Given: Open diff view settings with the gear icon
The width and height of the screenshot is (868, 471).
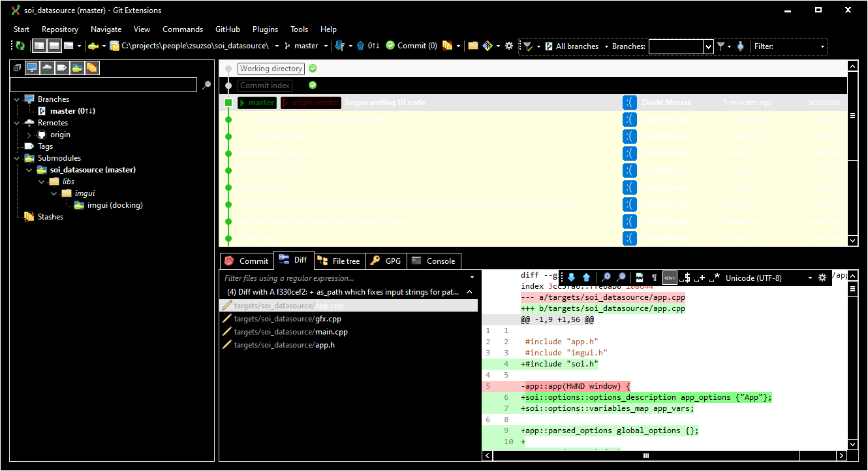Looking at the screenshot, I should click(x=822, y=277).
